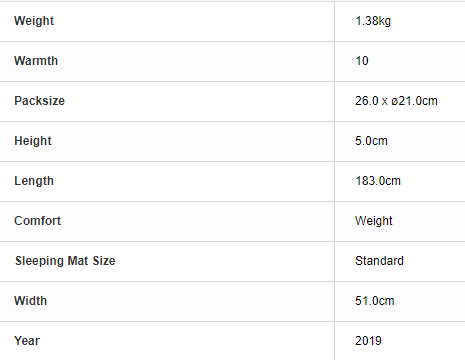Click the Sleeping Mat Size label
The height and width of the screenshot is (360, 465).
(x=65, y=261)
